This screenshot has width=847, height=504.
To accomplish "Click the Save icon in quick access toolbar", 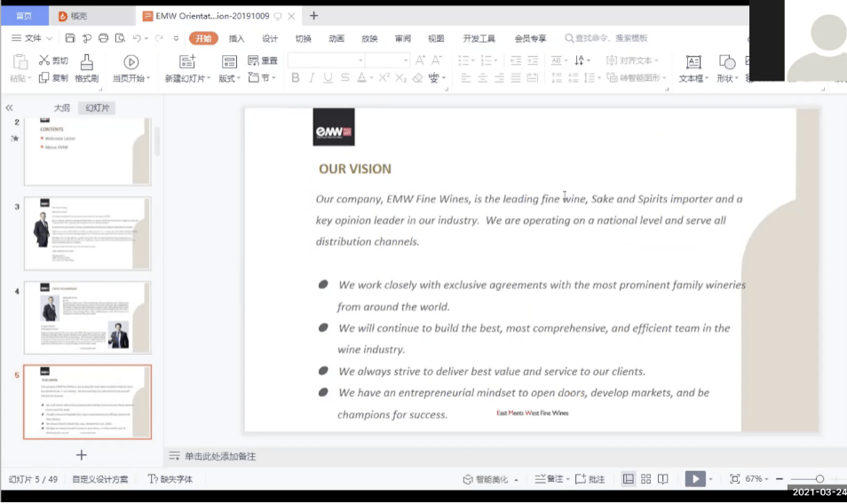I will [70, 38].
